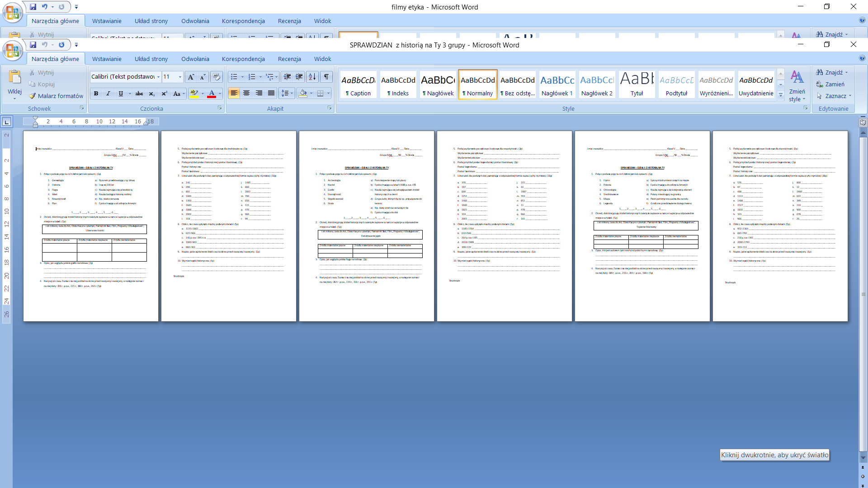
Task: Click the red font color swatch button
Action: pos(212,94)
